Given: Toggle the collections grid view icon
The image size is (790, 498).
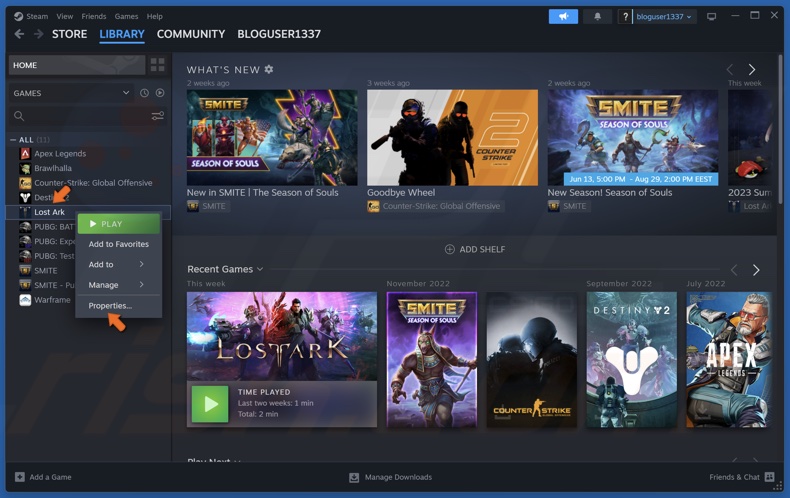Looking at the screenshot, I should pyautogui.click(x=158, y=65).
